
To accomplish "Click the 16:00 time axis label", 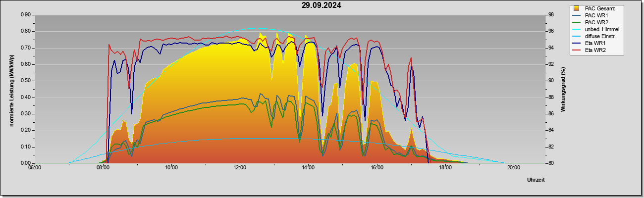I will (x=376, y=167).
